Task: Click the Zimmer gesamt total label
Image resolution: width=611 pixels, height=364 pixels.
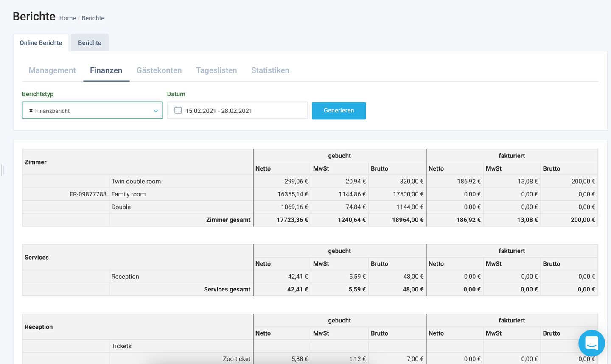Action: pyautogui.click(x=228, y=220)
